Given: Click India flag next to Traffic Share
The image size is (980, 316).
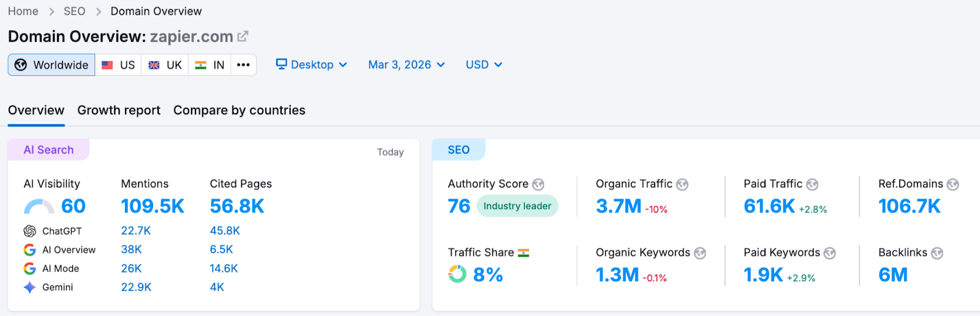Looking at the screenshot, I should 524,253.
